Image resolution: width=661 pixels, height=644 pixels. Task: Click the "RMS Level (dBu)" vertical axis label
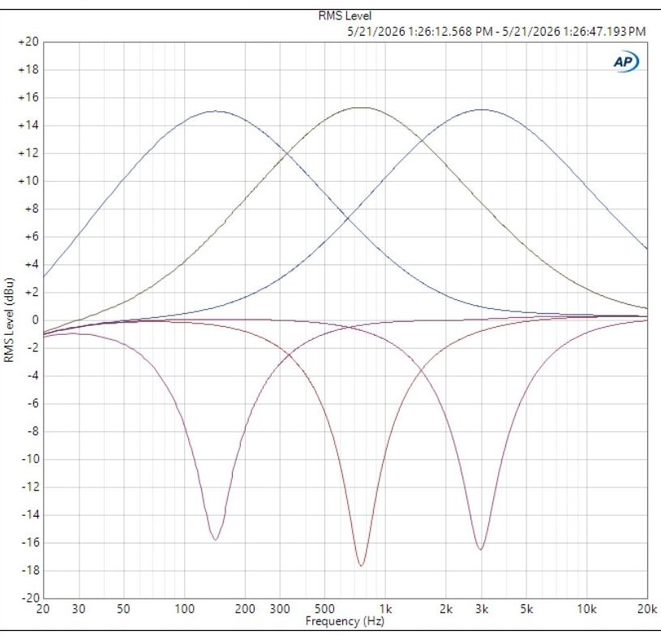click(9, 320)
